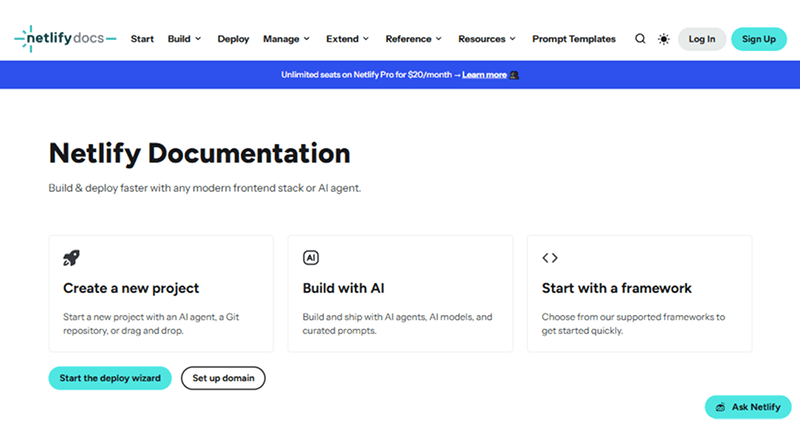Image resolution: width=800 pixels, height=445 pixels.
Task: Click the Set up domain button
Action: [223, 378]
